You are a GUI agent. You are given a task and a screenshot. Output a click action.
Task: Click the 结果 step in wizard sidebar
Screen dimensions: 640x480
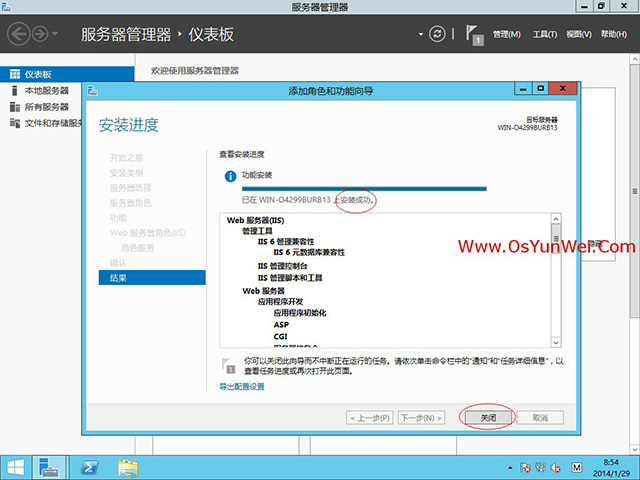152,278
